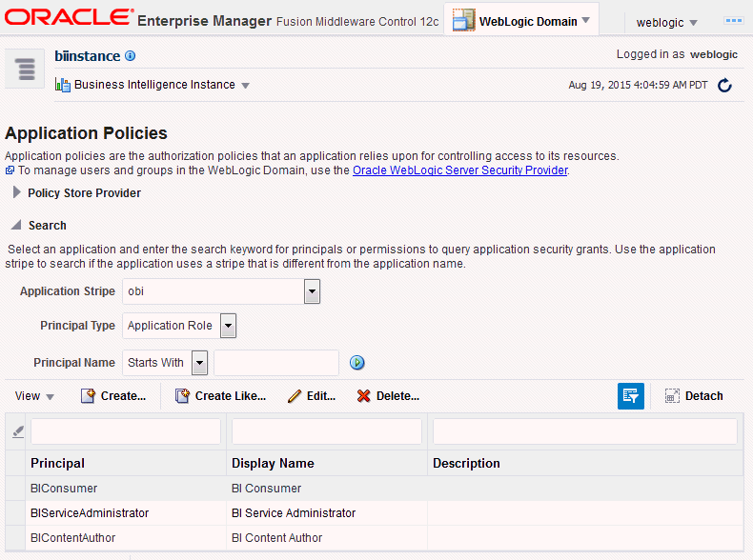The width and height of the screenshot is (753, 560).
Task: Open Oracle WebLogic Server Security Provider link
Action: tap(460, 170)
